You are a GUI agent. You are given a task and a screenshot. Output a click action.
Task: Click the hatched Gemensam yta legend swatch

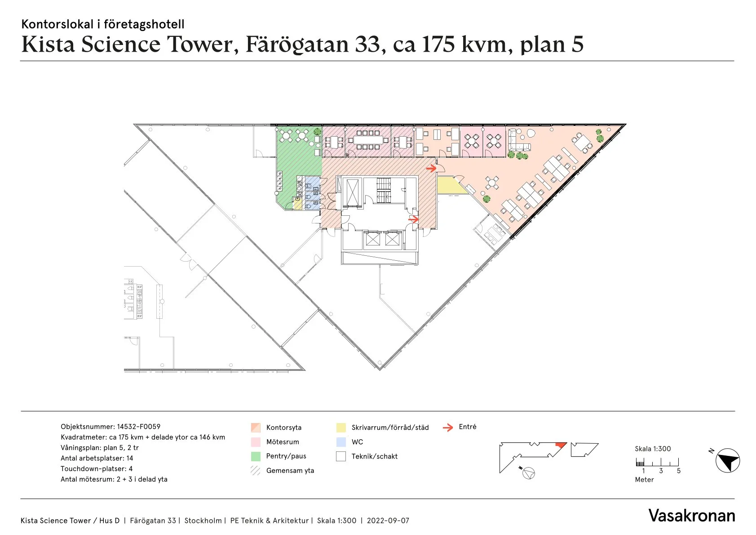256,471
